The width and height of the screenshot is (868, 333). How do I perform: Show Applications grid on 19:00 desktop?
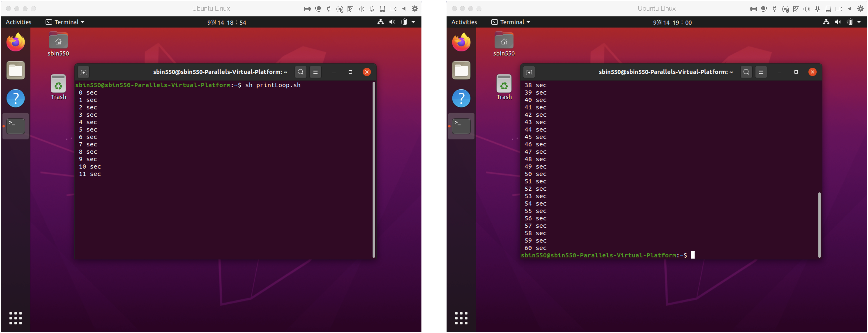coord(461,318)
